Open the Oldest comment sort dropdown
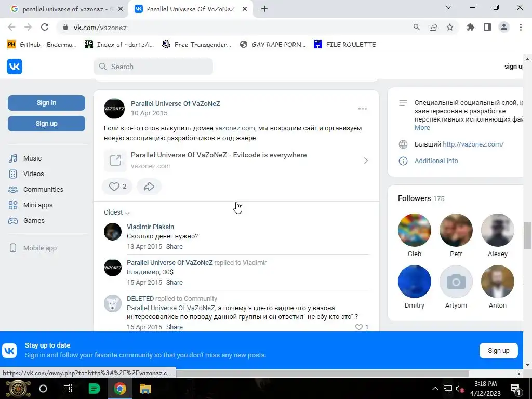Image resolution: width=532 pixels, height=399 pixels. pyautogui.click(x=117, y=212)
